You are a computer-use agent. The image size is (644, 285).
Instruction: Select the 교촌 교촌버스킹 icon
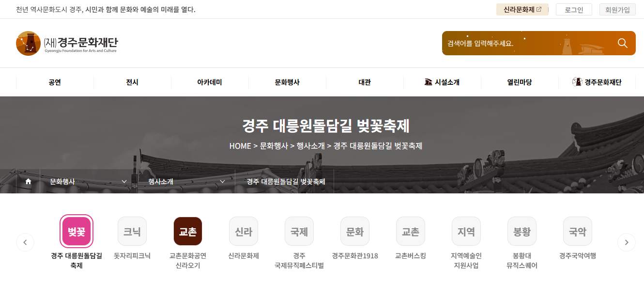411,231
